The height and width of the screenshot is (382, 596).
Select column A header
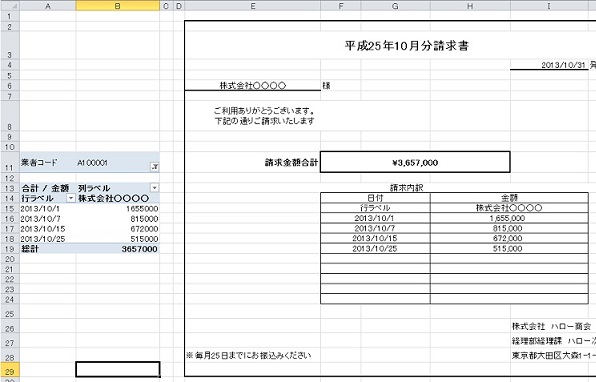click(x=48, y=6)
